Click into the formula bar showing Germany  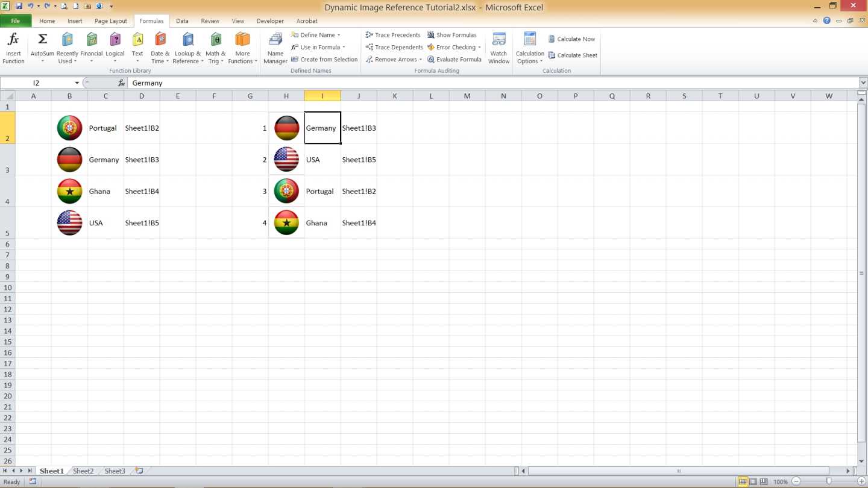click(493, 83)
